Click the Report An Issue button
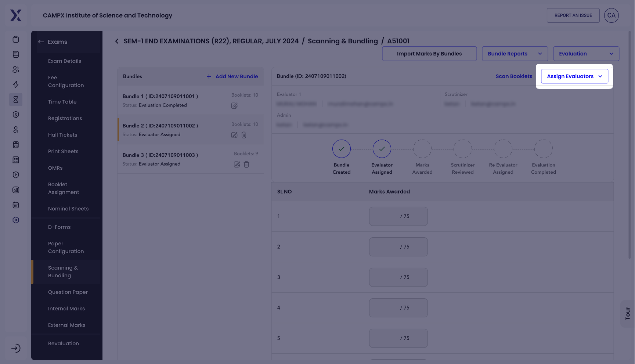635x364 pixels. (x=573, y=15)
